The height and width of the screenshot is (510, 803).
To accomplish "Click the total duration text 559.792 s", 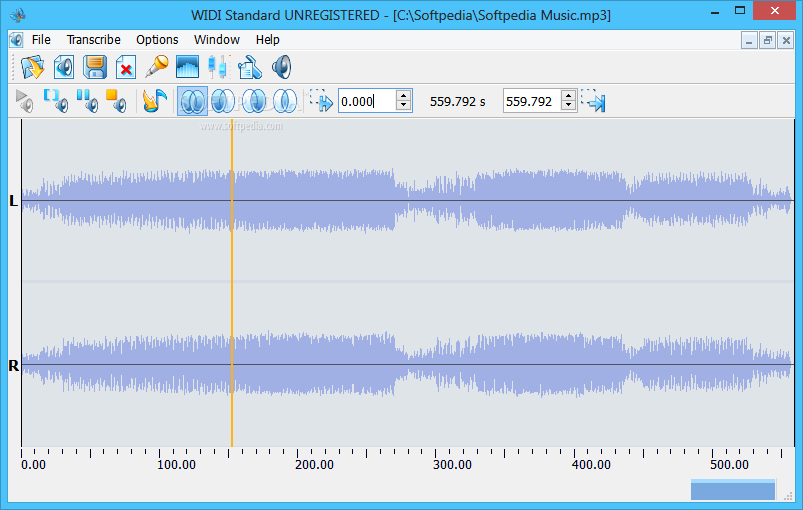I will [x=457, y=101].
